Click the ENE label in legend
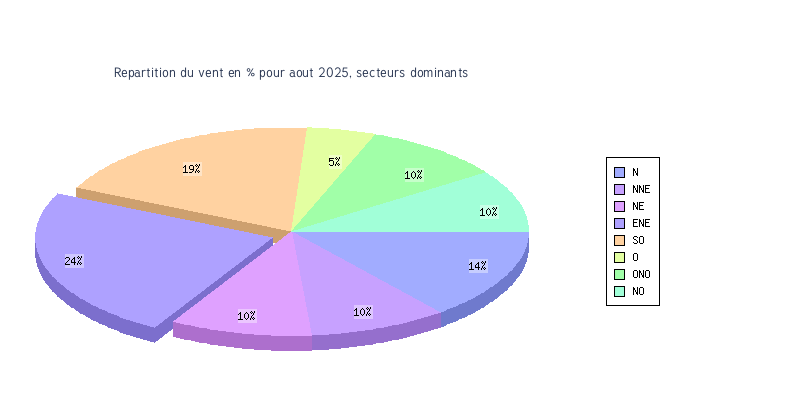The image size is (810, 400). 641,223
